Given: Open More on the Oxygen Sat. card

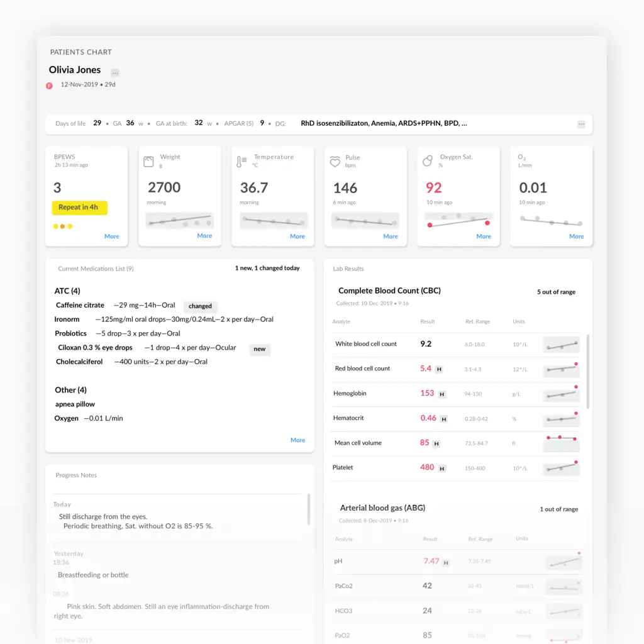Looking at the screenshot, I should click(483, 236).
